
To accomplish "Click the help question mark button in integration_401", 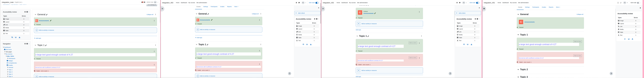I will (x=611, y=74).
